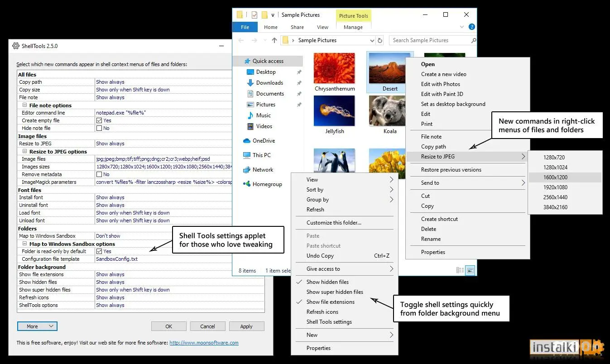Open the Music folder icon in sidebar
Image resolution: width=610 pixels, height=364 pixels.
250,115
